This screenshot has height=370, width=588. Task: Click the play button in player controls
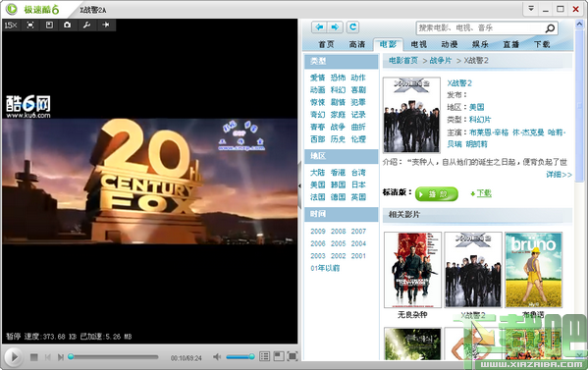click(x=14, y=356)
